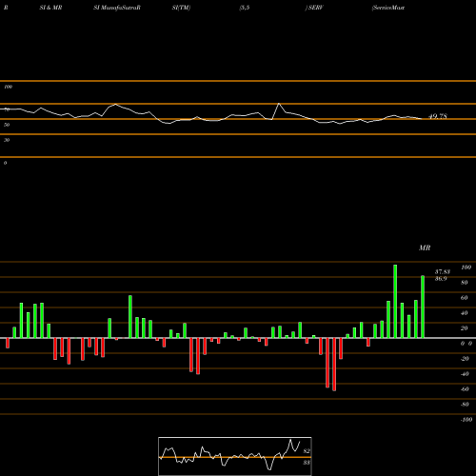The width and height of the screenshot is (476, 476).
Task: Open the mini RSI chart thumbnail
Action: (235, 456)
